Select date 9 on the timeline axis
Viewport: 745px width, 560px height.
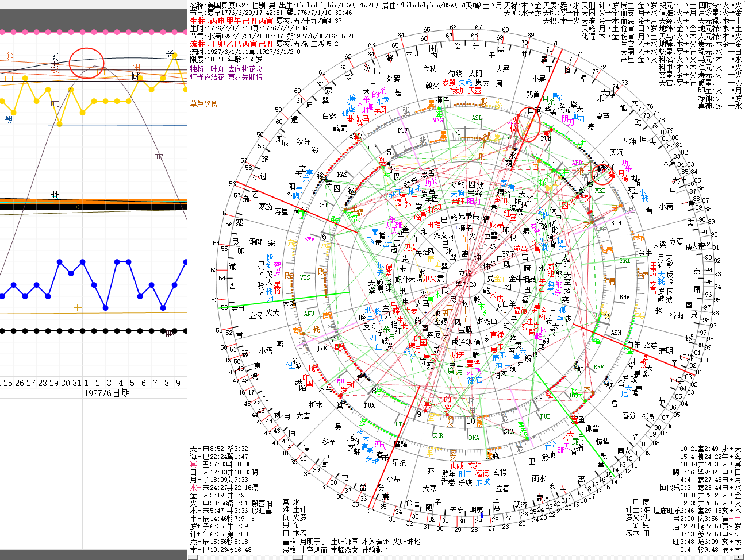click(x=178, y=383)
